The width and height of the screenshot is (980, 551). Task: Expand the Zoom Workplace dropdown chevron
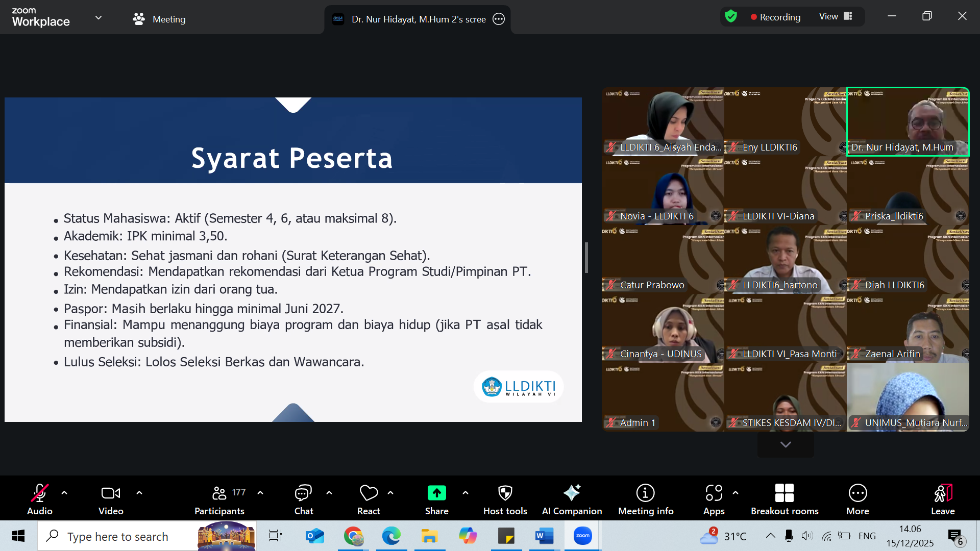tap(99, 18)
